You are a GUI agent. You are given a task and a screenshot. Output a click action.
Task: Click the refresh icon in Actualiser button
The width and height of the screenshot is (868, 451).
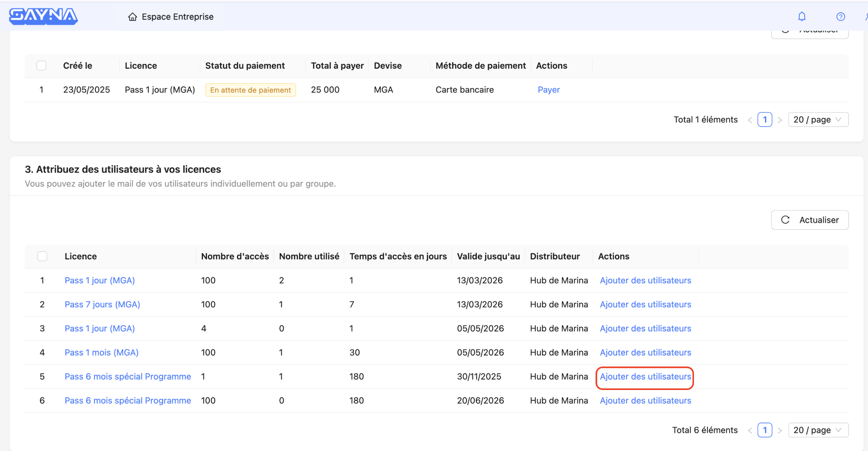click(x=785, y=220)
